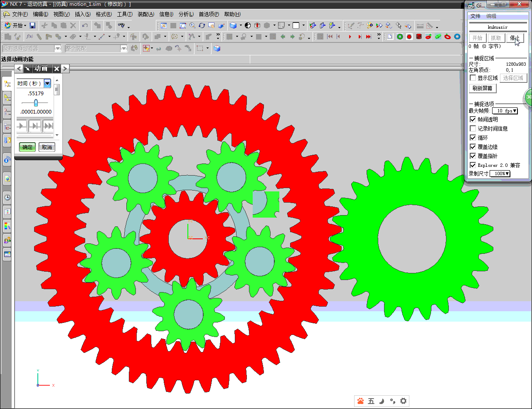Click the red starburst icon in toolbar
Image resolution: width=532 pixels, height=409 pixels.
(409, 37)
